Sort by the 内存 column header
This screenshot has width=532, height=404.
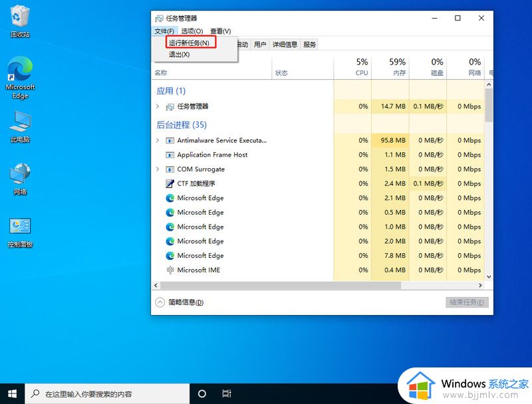tap(390, 68)
